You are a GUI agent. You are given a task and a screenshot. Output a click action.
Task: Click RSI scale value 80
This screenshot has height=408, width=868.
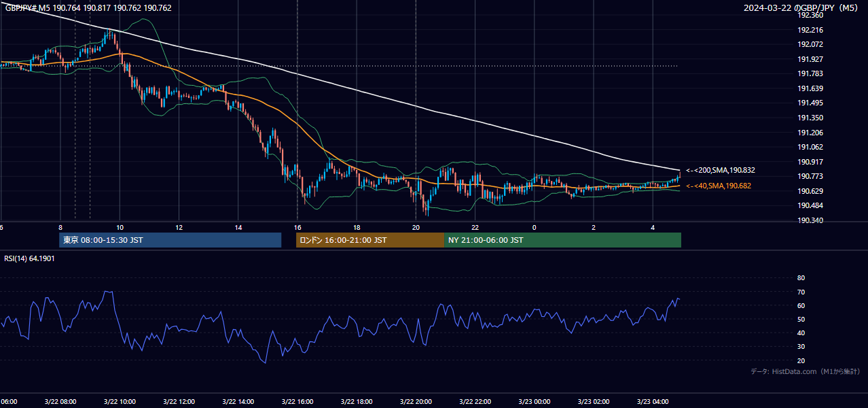(x=801, y=278)
